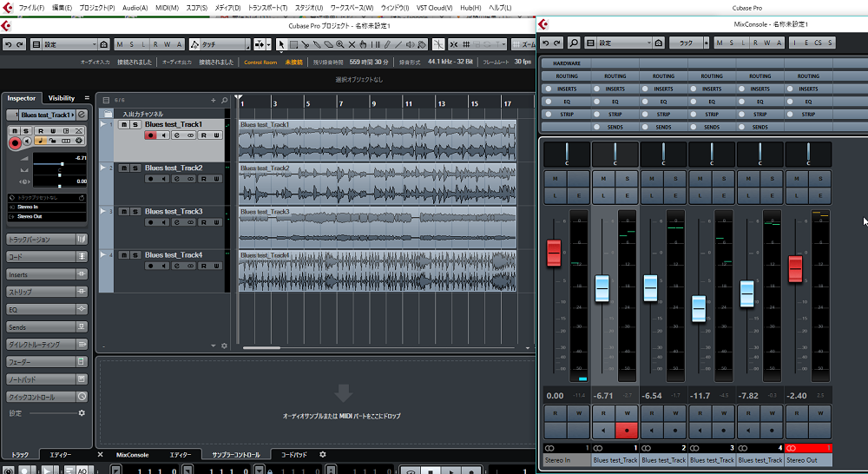This screenshot has height=474, width=868.
Task: Click the add track plus icon
Action: tap(214, 101)
